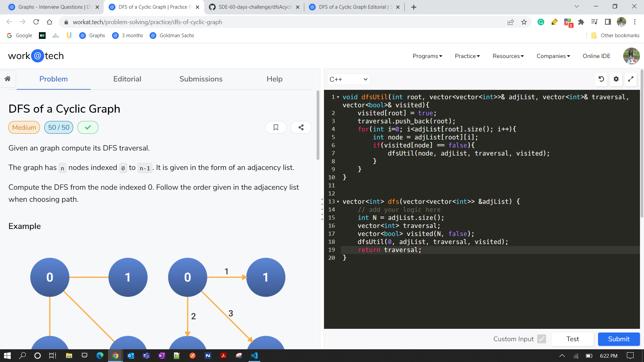This screenshot has width=644, height=362.
Task: Open Visual Studio Code from the taskbar
Action: (x=254, y=356)
